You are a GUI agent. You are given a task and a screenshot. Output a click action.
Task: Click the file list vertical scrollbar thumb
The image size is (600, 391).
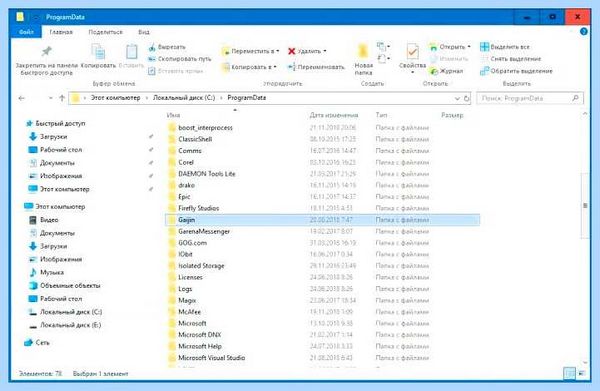pyautogui.click(x=585, y=206)
